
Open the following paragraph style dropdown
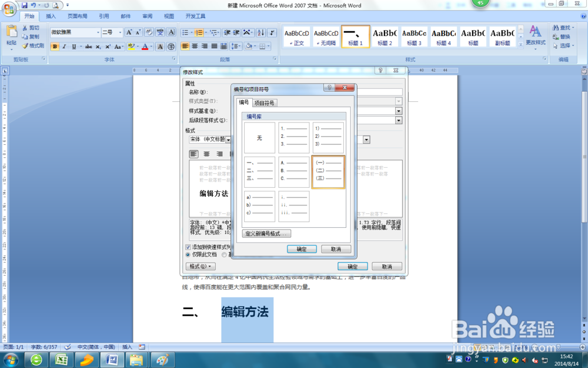click(x=398, y=120)
